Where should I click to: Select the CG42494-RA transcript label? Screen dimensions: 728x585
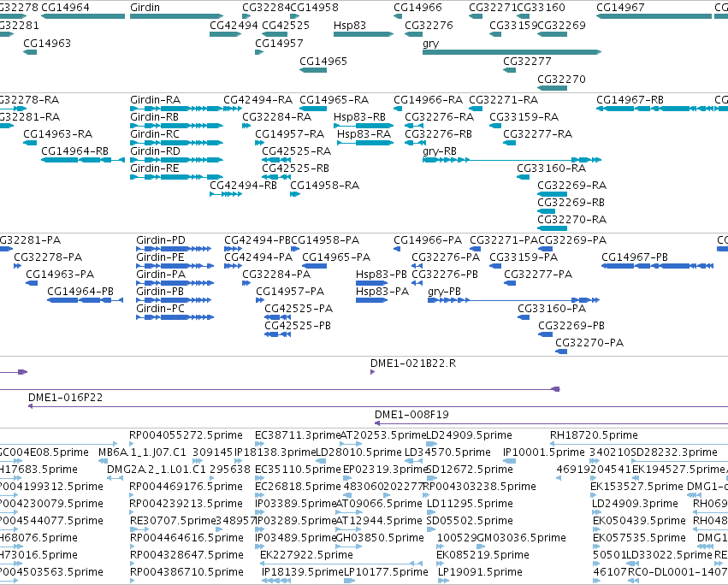[258, 100]
